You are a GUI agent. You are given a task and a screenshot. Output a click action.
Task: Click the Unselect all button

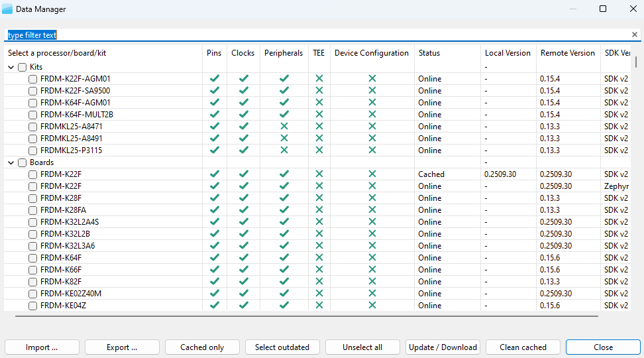coord(362,347)
